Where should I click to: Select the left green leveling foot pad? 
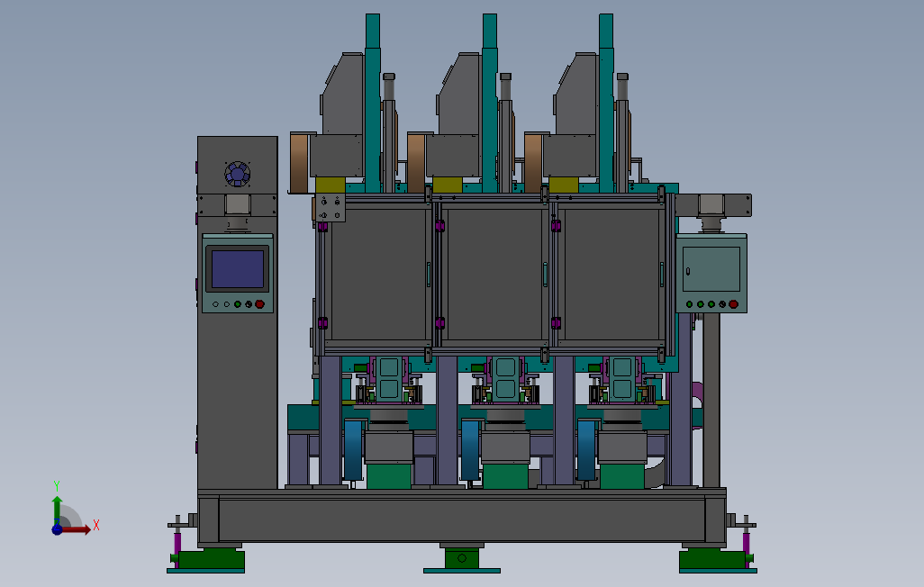coord(211,559)
